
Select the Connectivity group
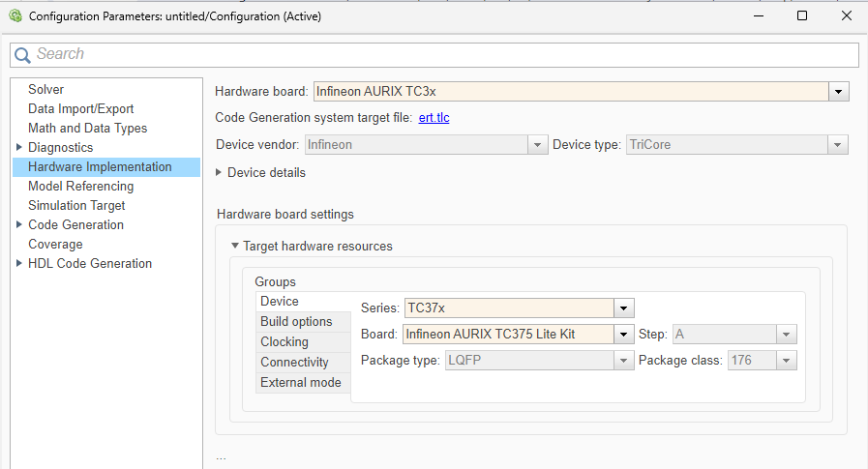click(x=294, y=362)
